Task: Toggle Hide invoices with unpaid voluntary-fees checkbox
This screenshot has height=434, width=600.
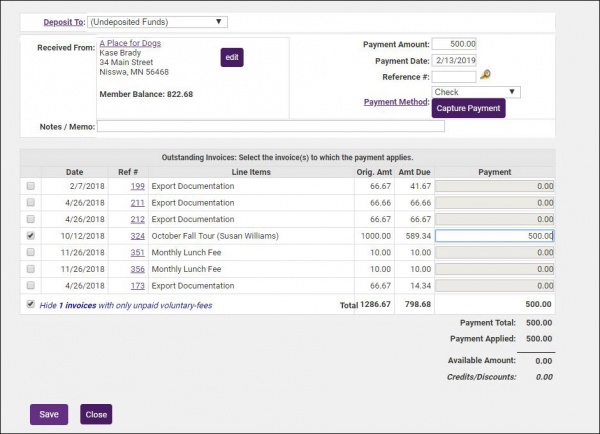Action: point(30,304)
